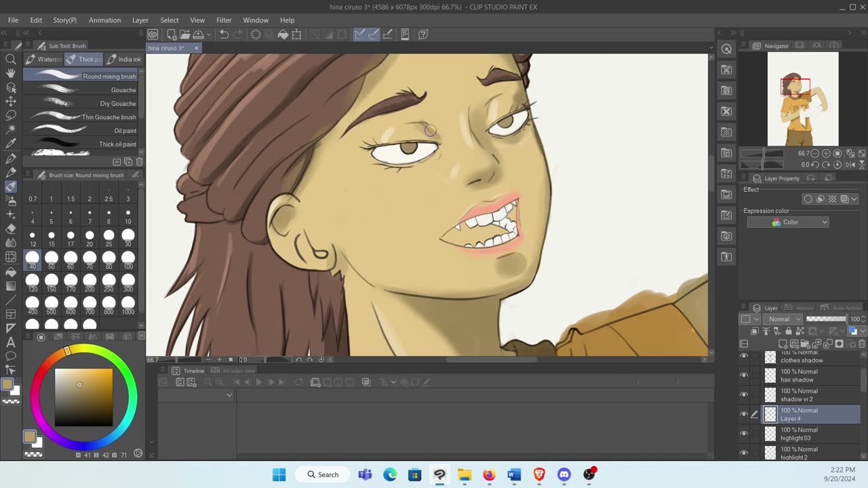This screenshot has height=488, width=868.
Task: Select the Gouache brush
Action: 81,89
